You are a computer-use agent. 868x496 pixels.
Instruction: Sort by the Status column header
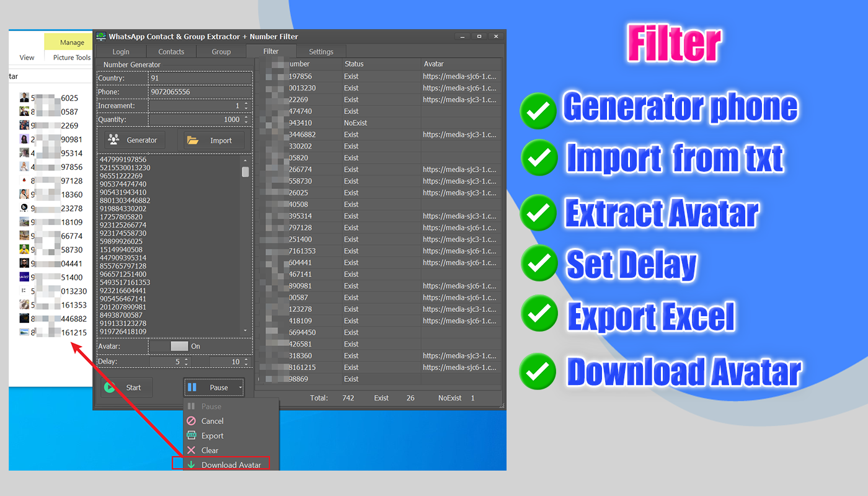click(381, 64)
